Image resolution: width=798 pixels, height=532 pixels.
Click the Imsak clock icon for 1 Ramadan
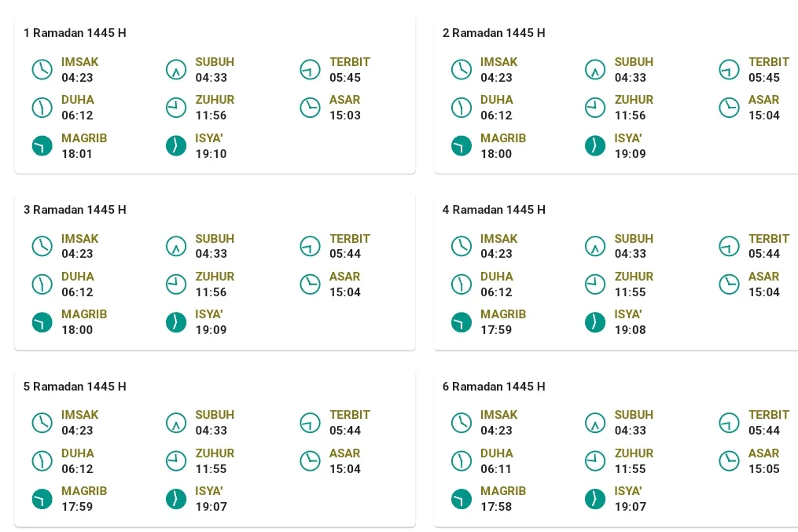click(x=42, y=69)
